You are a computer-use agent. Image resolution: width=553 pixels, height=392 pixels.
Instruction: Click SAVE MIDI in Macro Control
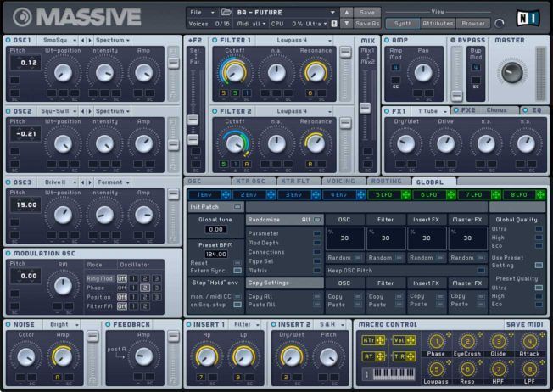click(524, 324)
